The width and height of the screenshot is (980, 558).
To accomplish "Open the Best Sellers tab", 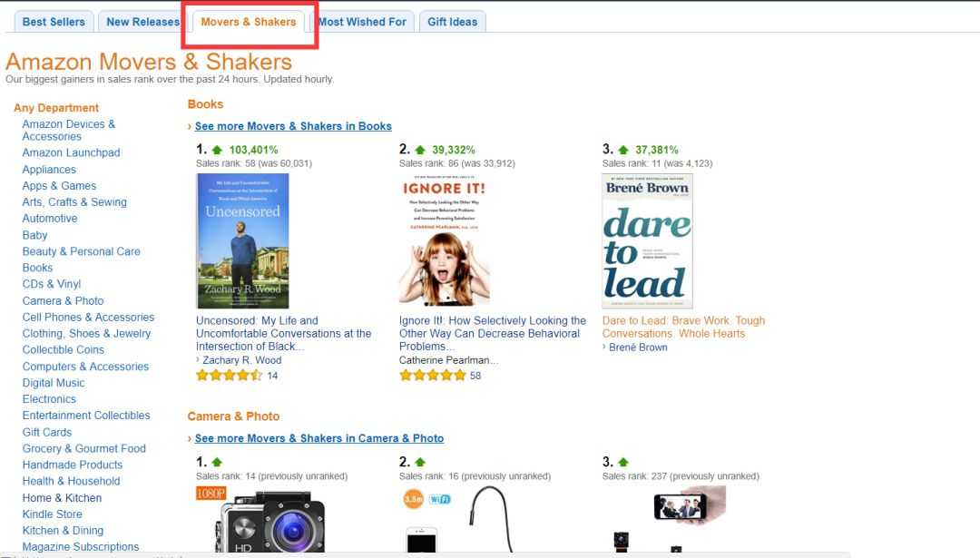I will [54, 22].
